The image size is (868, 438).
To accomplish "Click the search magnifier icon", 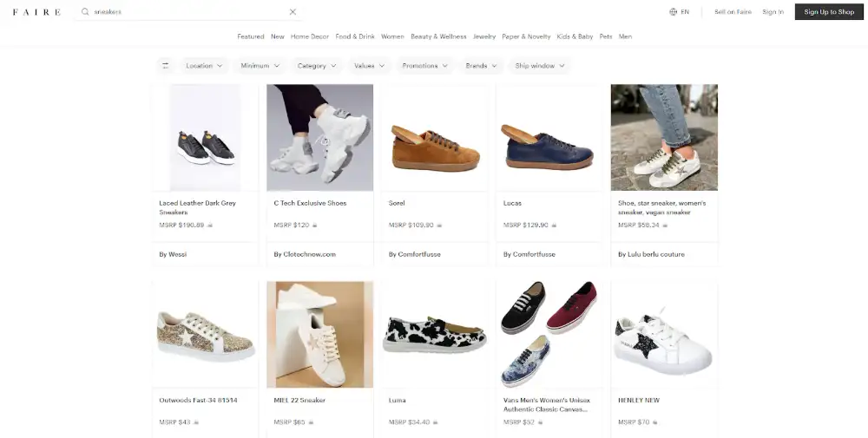I will (x=85, y=11).
